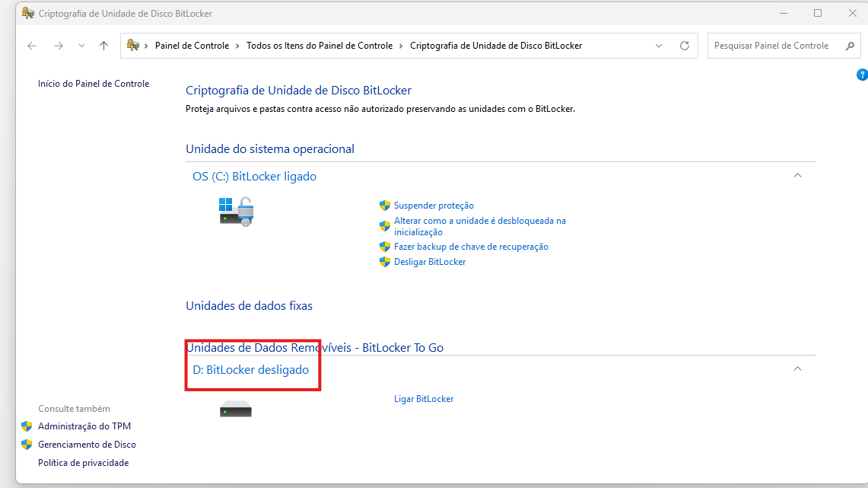
Task: Click the D: removable drive icon
Action: coord(236,410)
